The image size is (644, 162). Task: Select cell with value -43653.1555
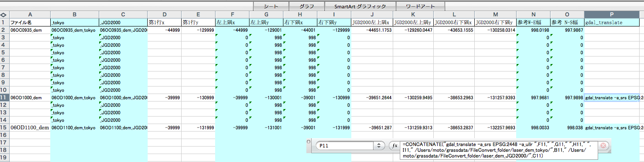click(454, 30)
